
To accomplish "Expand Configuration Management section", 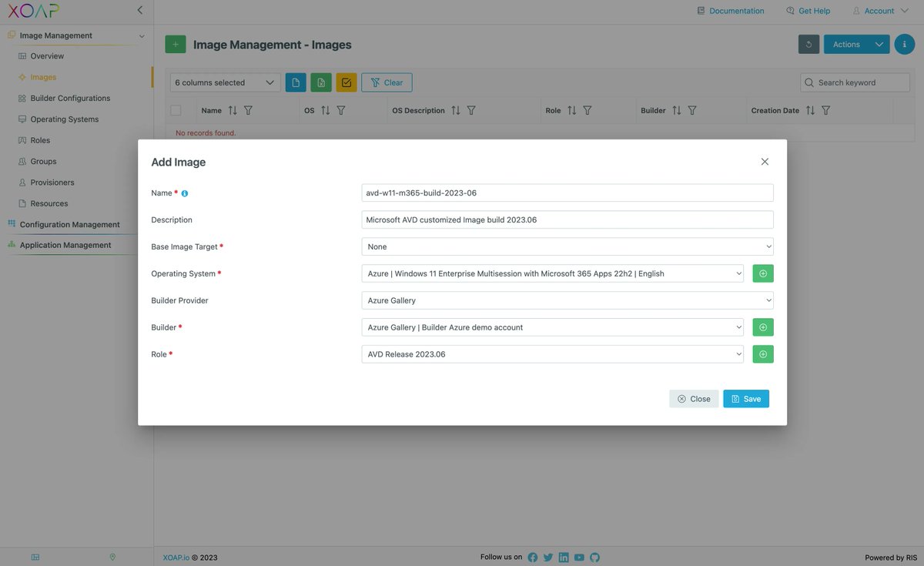I will coord(69,224).
